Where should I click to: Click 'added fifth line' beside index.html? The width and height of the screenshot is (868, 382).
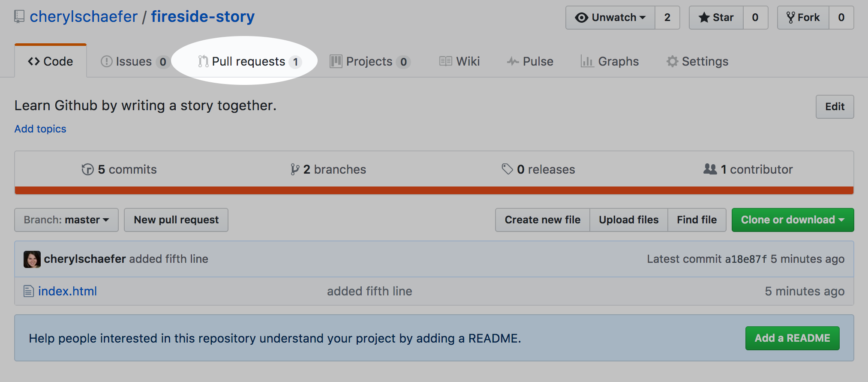[369, 291]
